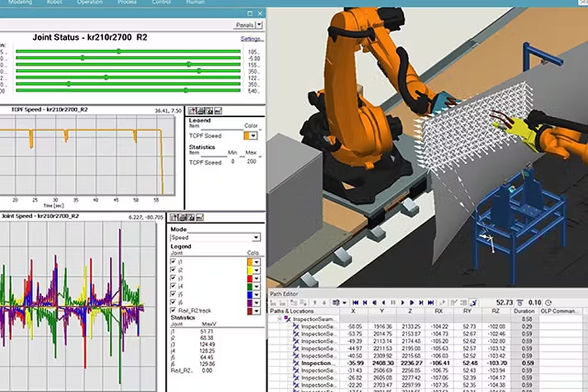Click the Duration column header
The height and width of the screenshot is (392, 588).
pyautogui.click(x=524, y=311)
